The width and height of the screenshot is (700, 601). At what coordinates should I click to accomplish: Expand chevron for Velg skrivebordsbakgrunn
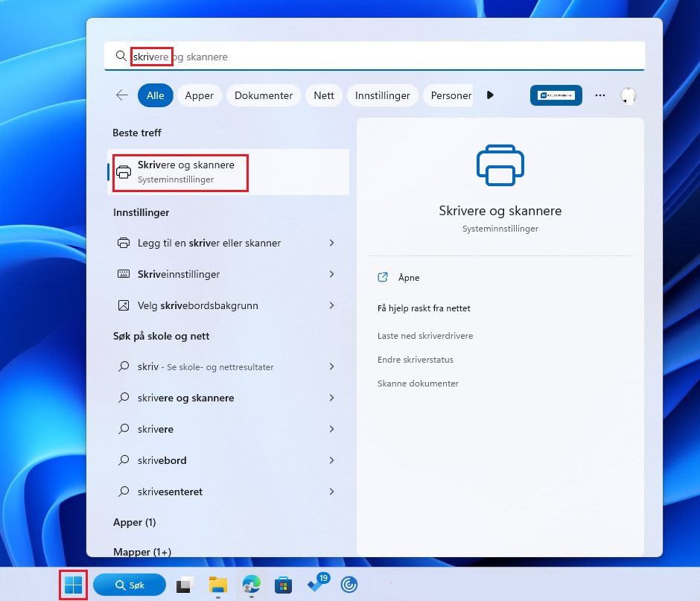pyautogui.click(x=331, y=305)
